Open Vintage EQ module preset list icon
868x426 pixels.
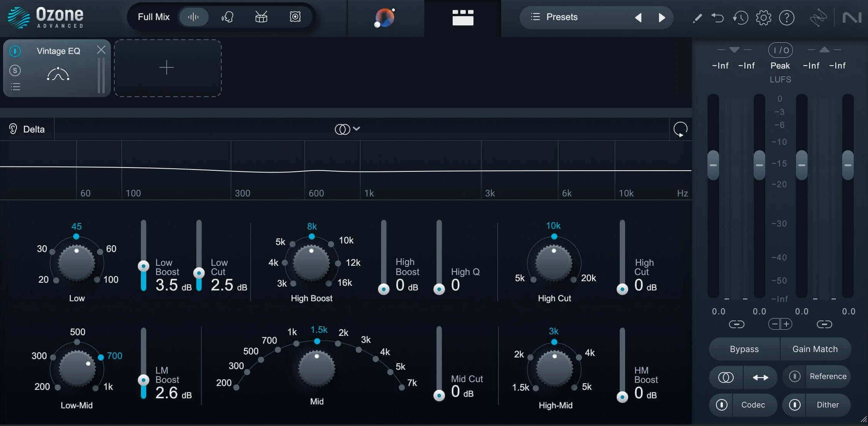pyautogui.click(x=15, y=87)
